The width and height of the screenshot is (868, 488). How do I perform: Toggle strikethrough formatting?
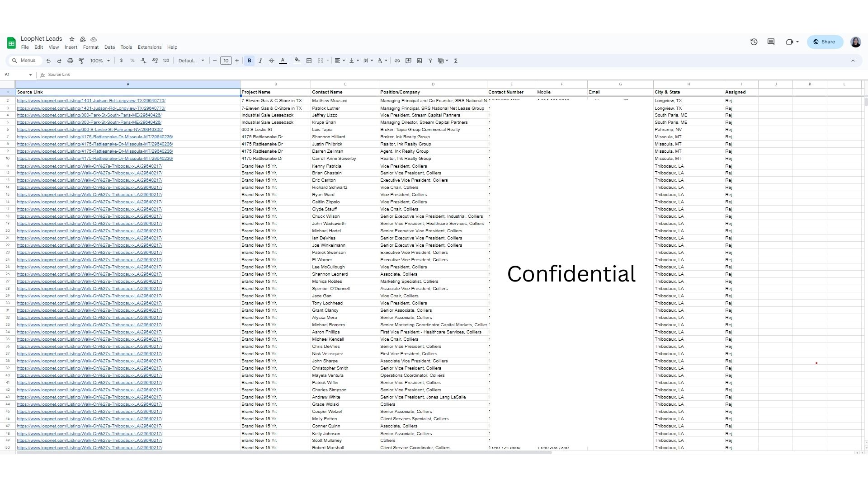pyautogui.click(x=272, y=61)
